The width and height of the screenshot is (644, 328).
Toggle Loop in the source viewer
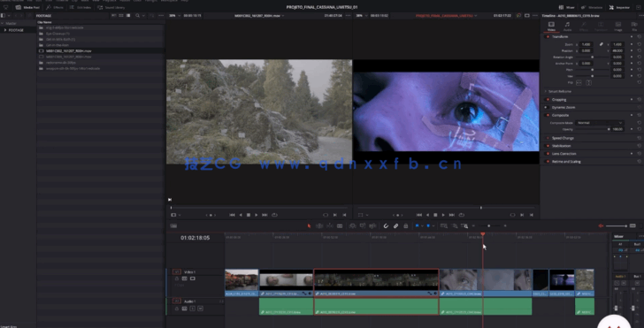click(x=274, y=215)
